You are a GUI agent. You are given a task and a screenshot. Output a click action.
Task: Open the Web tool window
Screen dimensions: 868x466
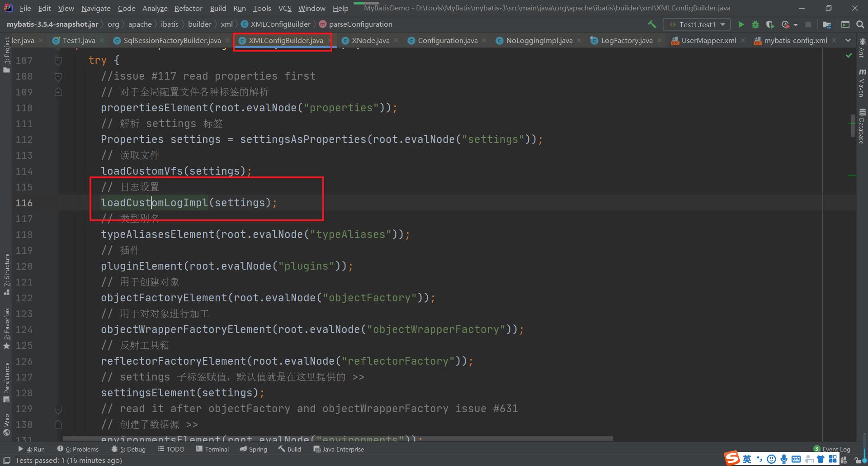click(6, 424)
